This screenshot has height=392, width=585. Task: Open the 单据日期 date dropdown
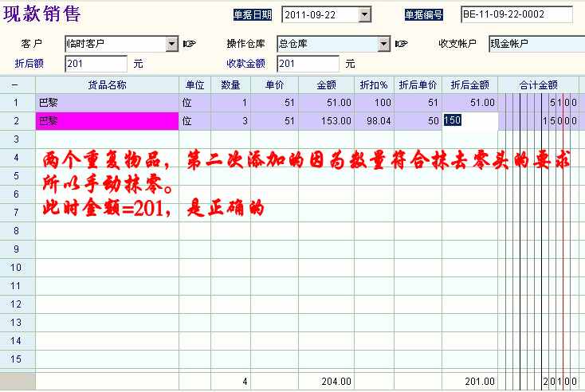(x=365, y=14)
